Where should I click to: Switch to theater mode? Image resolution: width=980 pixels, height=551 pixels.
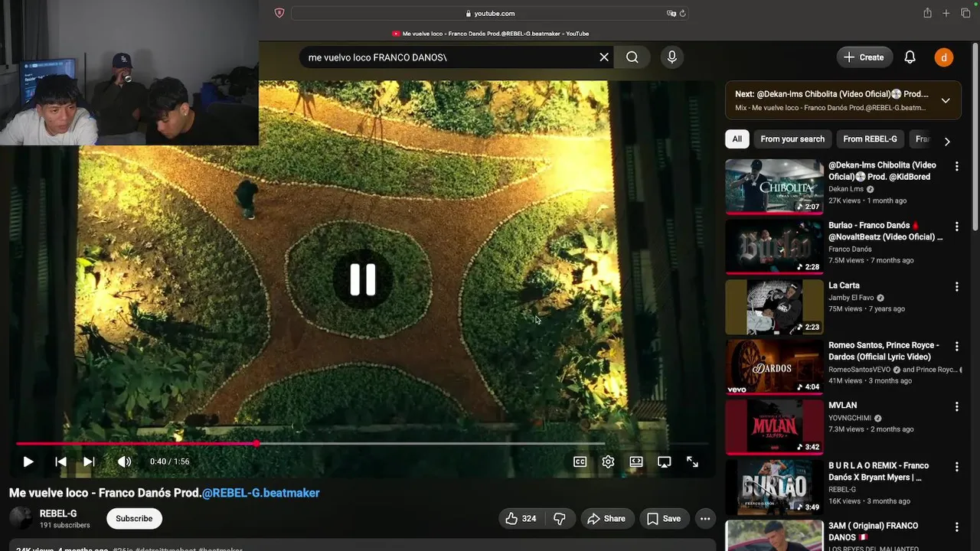tap(636, 461)
